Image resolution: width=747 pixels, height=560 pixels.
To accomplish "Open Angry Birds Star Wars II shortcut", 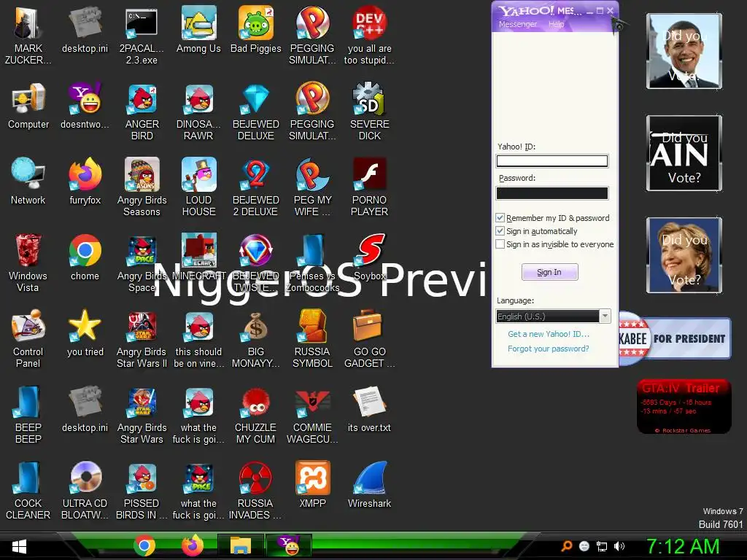I will click(142, 338).
